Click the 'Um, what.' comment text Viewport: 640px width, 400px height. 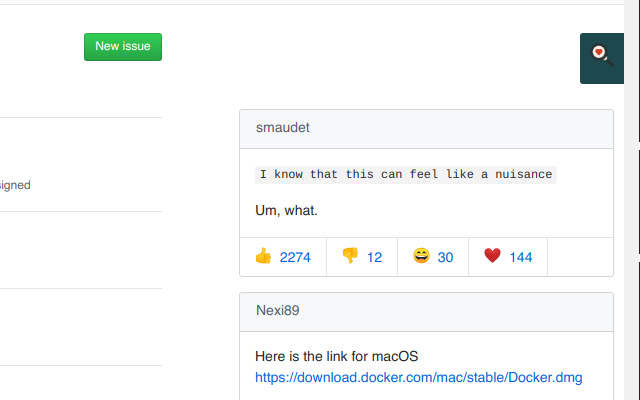pyautogui.click(x=286, y=211)
